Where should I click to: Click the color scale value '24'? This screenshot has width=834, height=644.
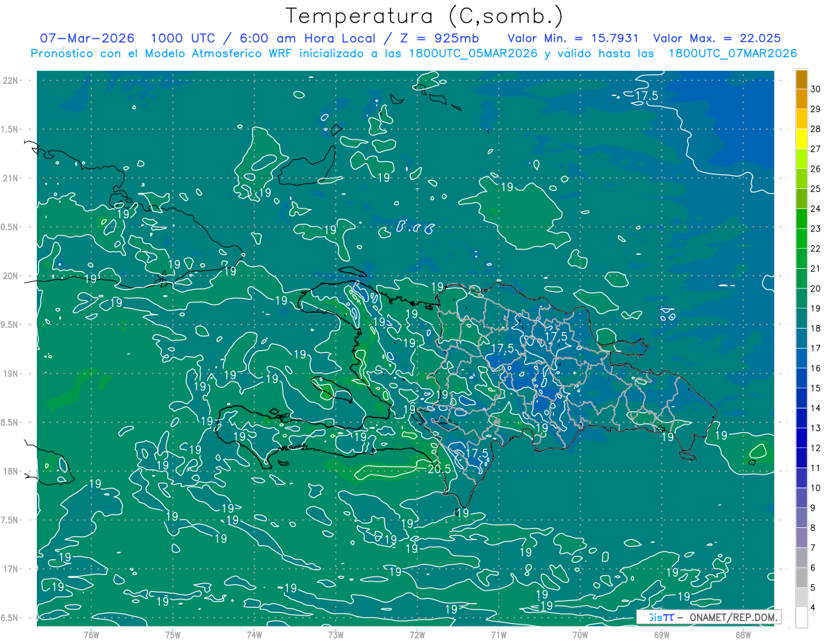816,208
